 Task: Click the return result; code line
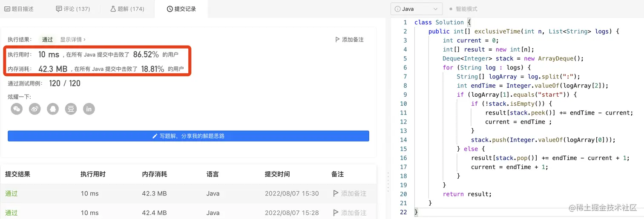(467, 194)
